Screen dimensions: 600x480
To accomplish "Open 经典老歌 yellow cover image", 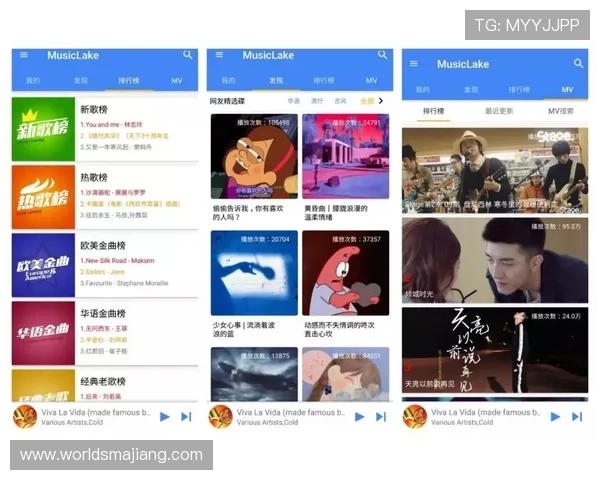I will pos(43,385).
